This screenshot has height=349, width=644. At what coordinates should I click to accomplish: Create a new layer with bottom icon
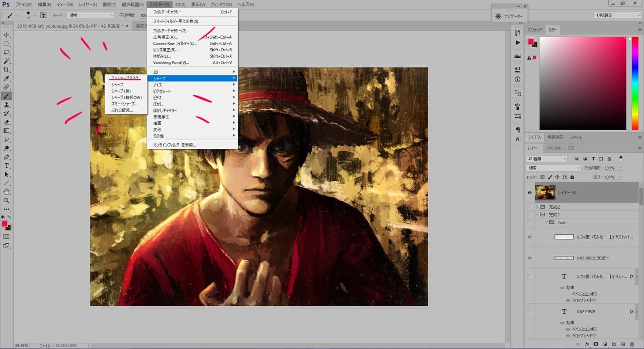coord(623,344)
